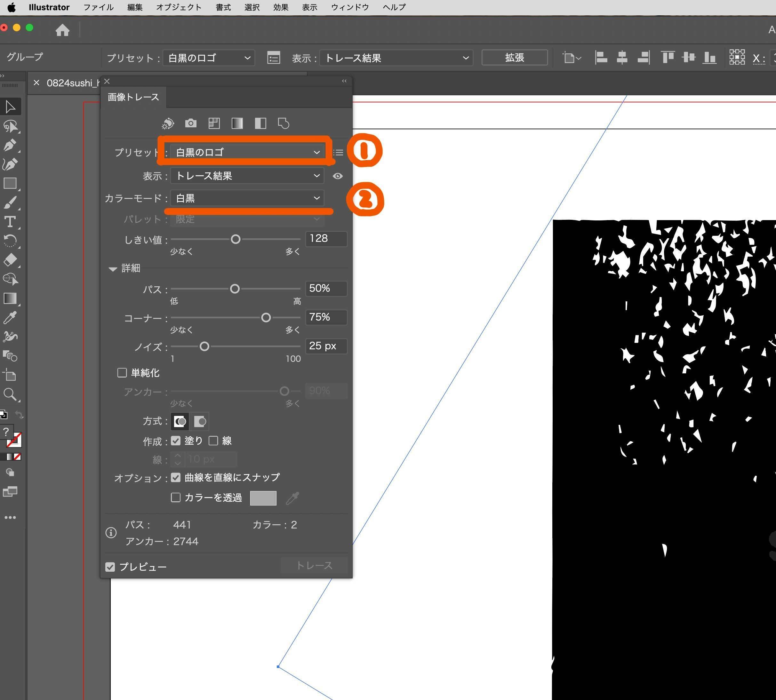Click the Auto-Color preset icon

tap(168, 123)
